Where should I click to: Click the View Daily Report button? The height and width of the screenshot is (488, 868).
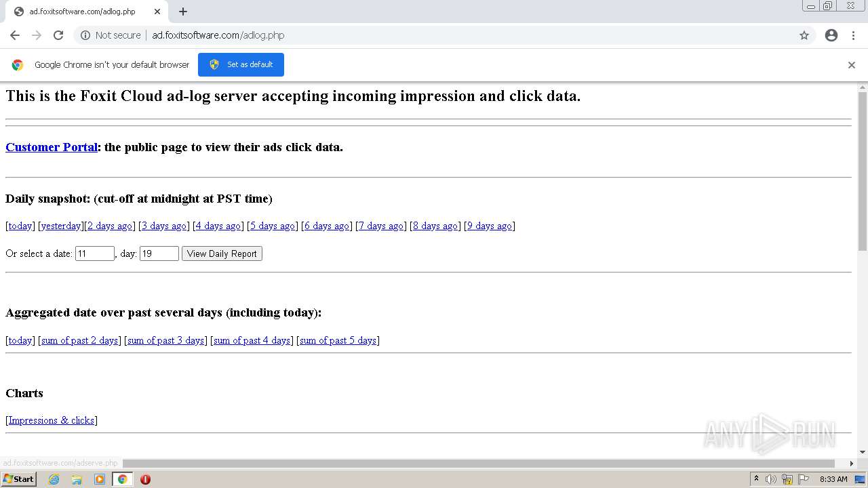222,253
